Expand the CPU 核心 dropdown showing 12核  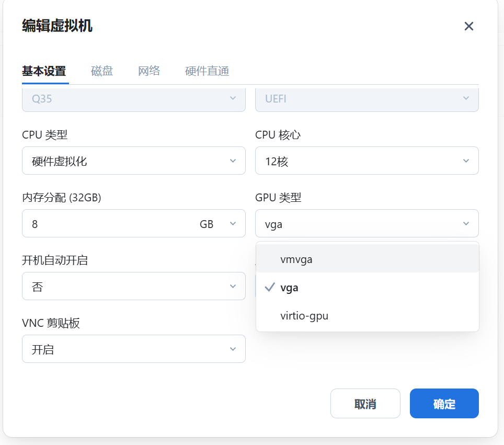tap(366, 161)
